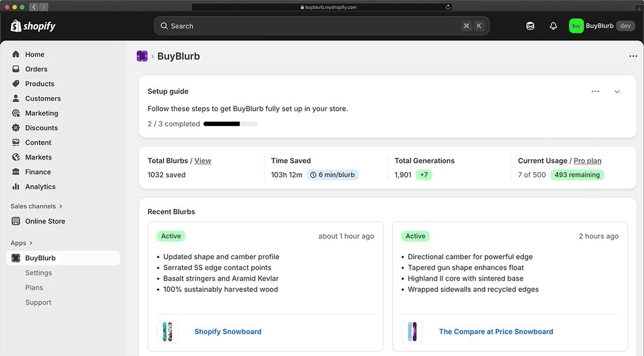Click the setup guide progress bar

[x=230, y=124]
